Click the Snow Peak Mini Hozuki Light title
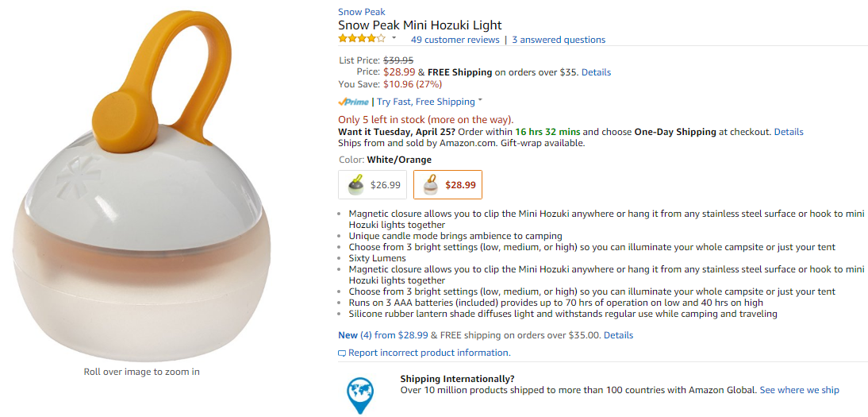The width and height of the screenshot is (868, 417). click(420, 25)
